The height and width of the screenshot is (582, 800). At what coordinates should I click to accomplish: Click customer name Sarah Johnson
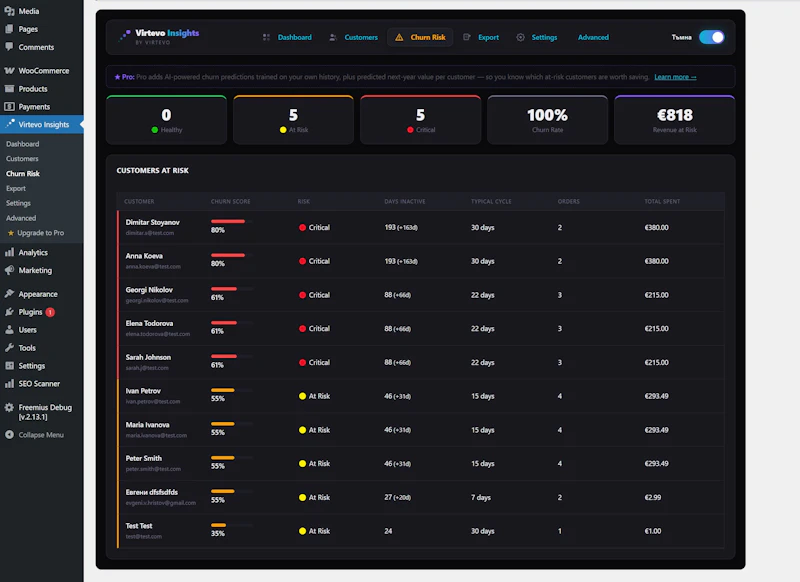tap(148, 357)
